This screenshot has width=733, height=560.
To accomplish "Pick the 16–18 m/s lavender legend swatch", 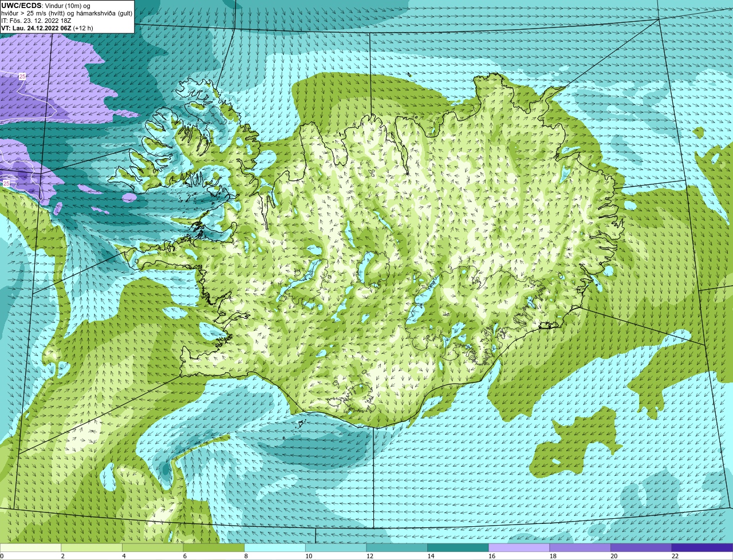I will click(519, 547).
